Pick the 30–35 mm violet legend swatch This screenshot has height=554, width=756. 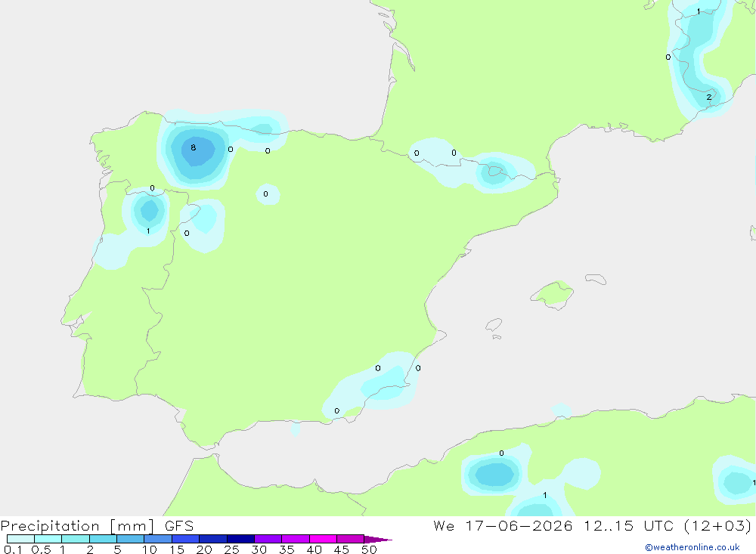click(268, 539)
